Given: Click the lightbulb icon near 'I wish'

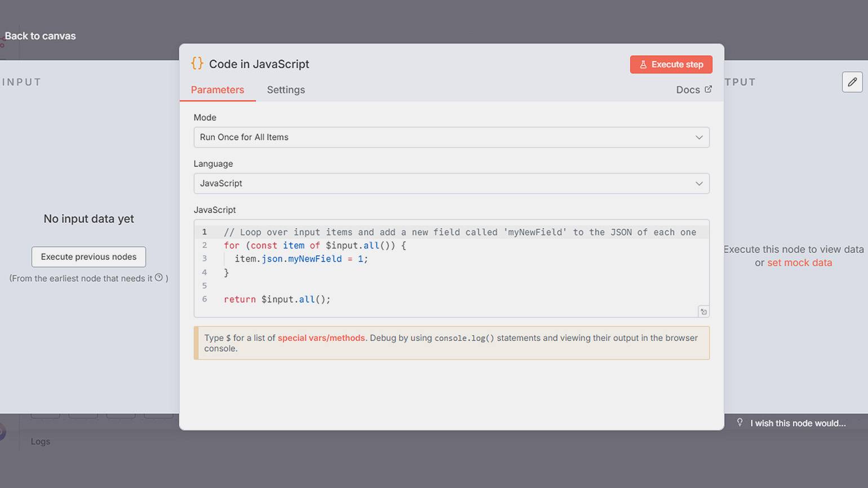Looking at the screenshot, I should pos(739,422).
